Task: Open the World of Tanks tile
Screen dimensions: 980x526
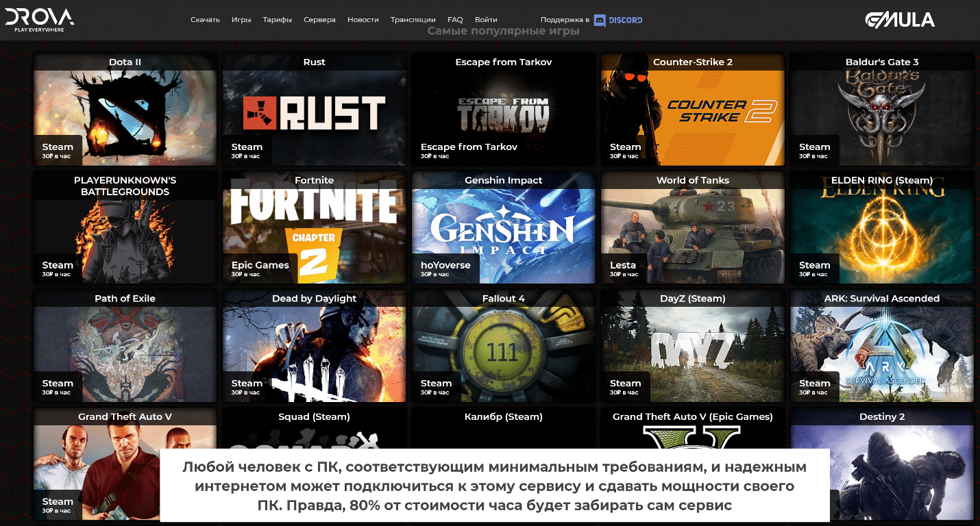Action: coord(692,228)
